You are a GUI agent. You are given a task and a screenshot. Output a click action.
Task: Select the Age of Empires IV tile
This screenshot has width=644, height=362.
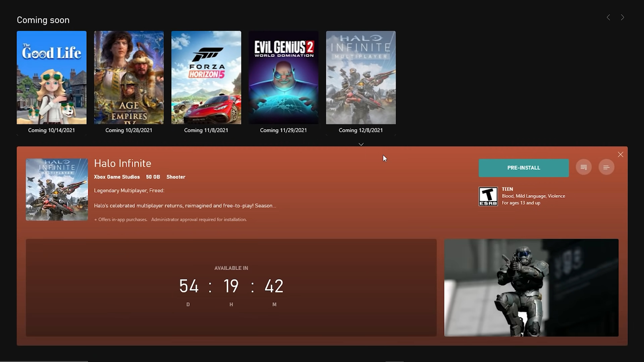(129, 77)
